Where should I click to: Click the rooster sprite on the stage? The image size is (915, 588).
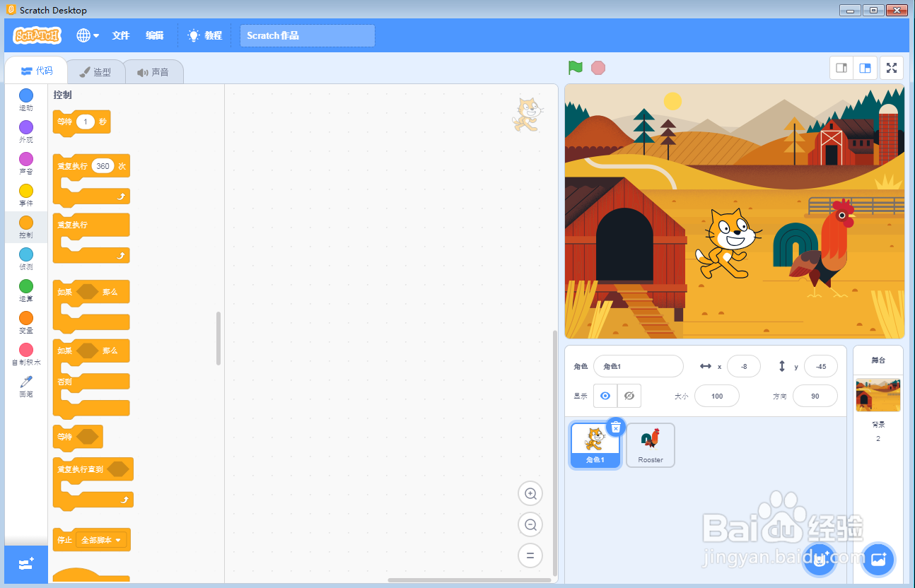(x=815, y=247)
